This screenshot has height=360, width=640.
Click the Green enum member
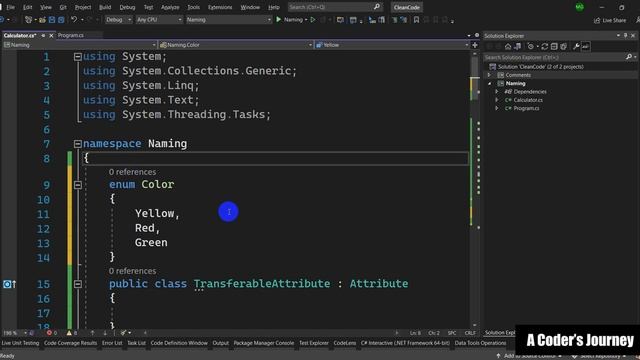(x=151, y=242)
